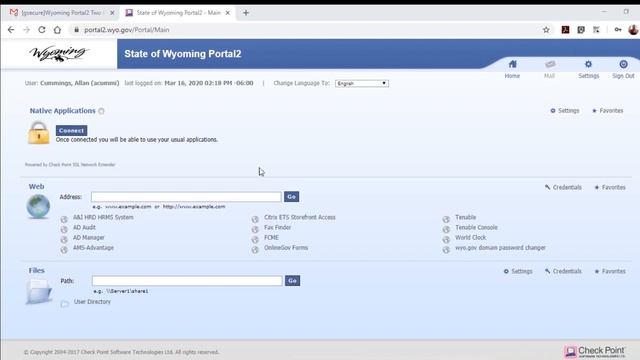Click the Wyoming logo
The height and width of the screenshot is (360, 640).
(x=59, y=53)
